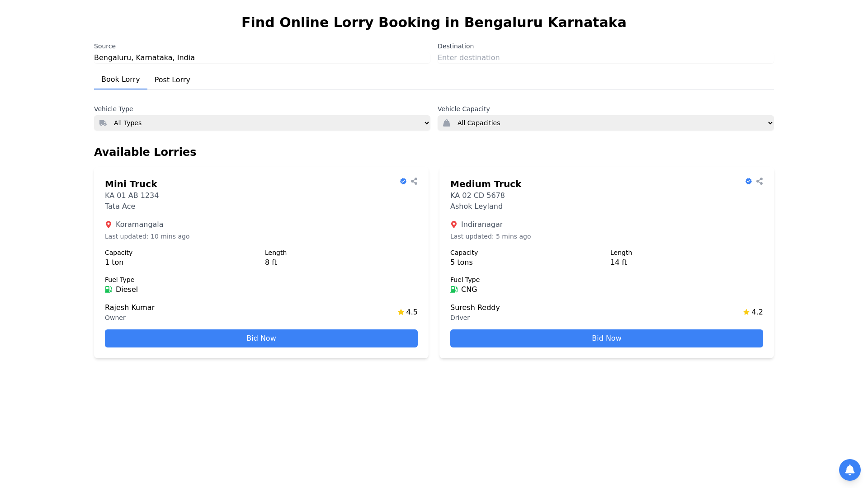Click the Koramangala location pin icon
The width and height of the screenshot is (868, 488).
pos(108,225)
